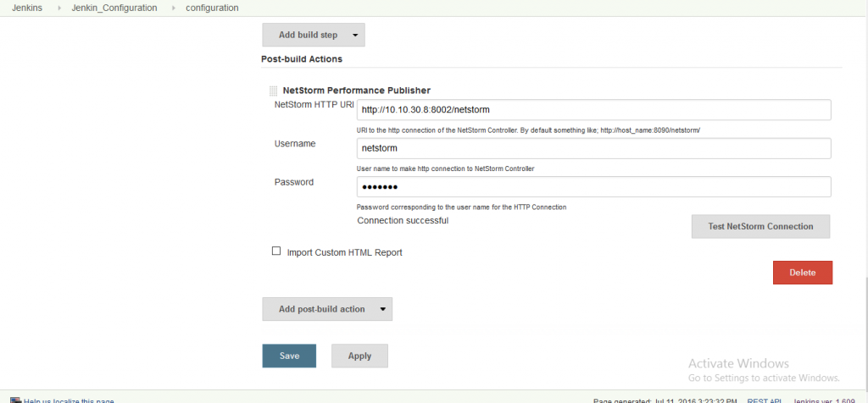Save the job configuration
Screen dimensions: 868x403
(289, 356)
